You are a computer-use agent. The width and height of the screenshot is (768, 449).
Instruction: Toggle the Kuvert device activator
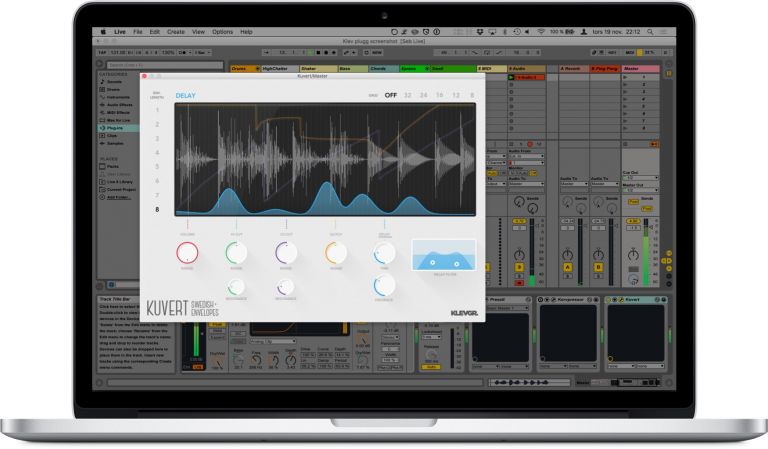[x=608, y=300]
